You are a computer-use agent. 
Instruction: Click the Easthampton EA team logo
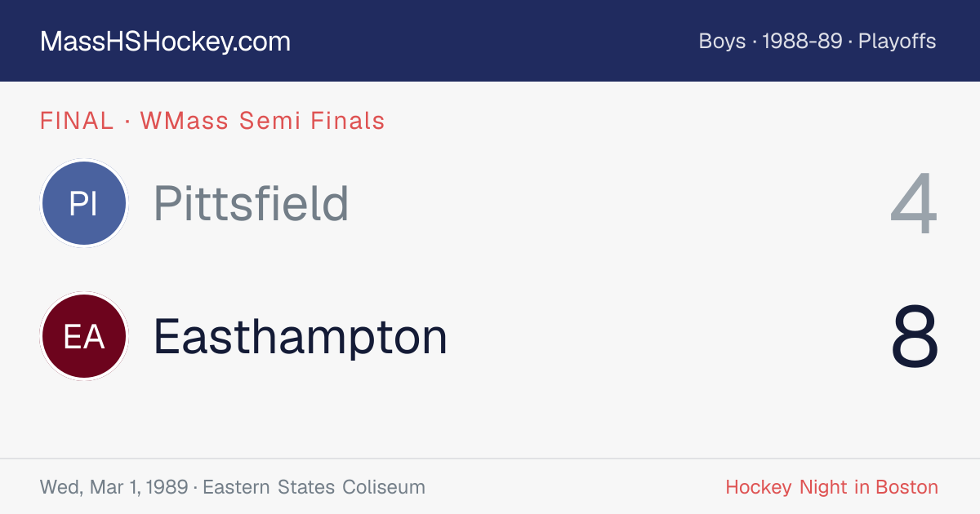(x=84, y=336)
